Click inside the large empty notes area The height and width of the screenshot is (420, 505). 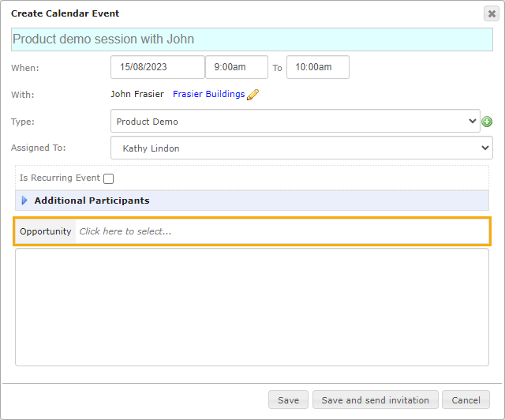pyautogui.click(x=252, y=307)
